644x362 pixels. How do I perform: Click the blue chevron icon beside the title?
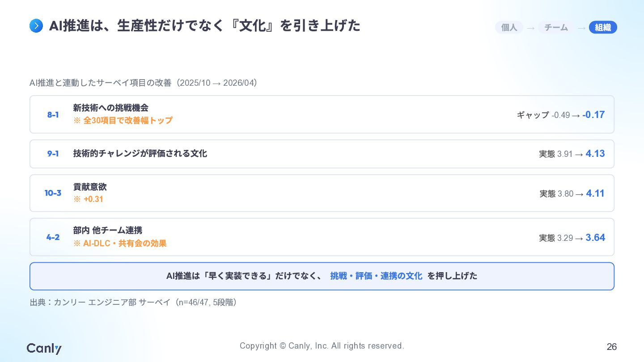tap(36, 26)
